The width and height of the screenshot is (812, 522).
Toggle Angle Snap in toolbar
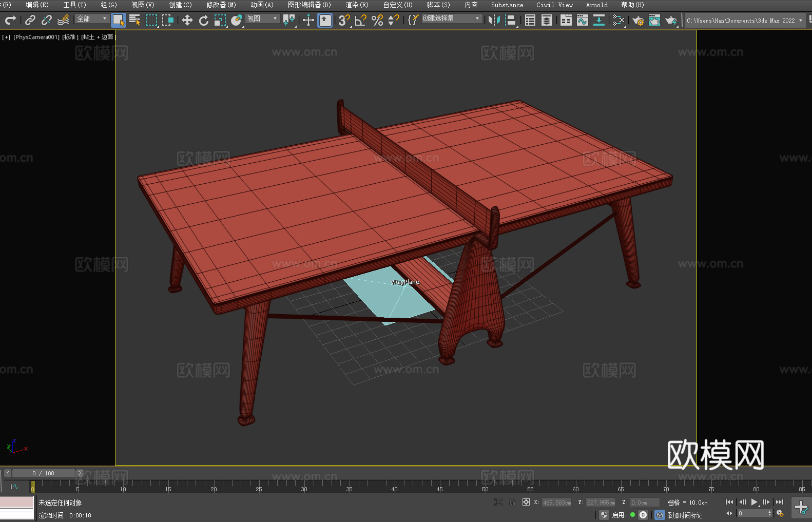click(360, 20)
